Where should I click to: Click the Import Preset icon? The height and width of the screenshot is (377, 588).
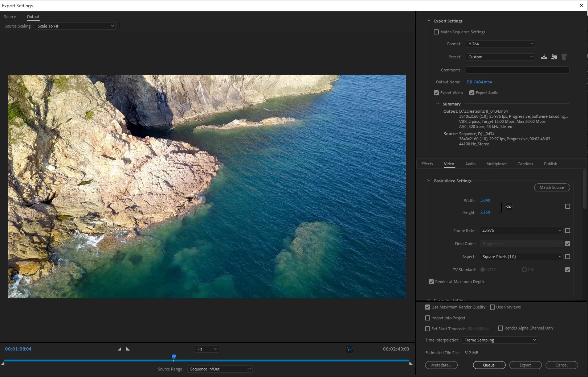(x=554, y=57)
